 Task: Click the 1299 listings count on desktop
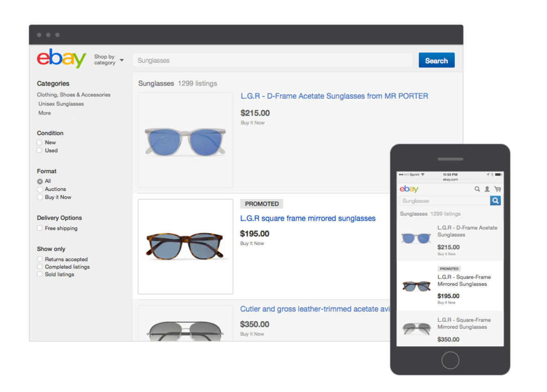[197, 83]
